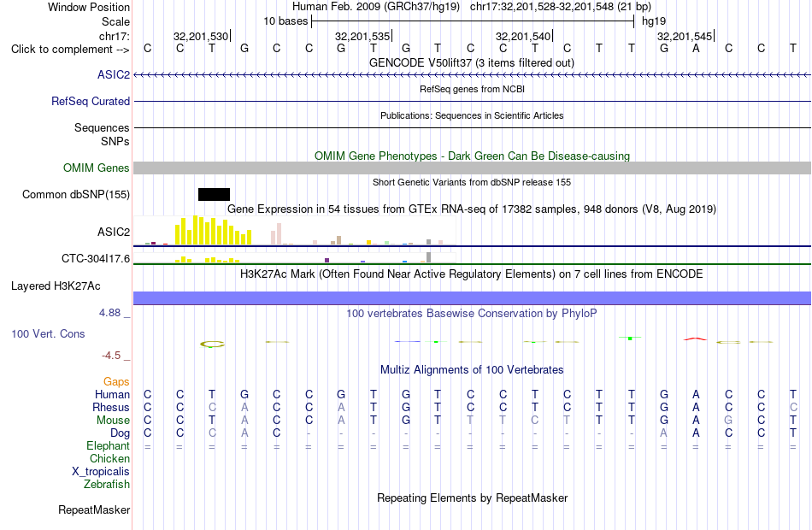Select the X_tropicalis species row label
812x530 pixels.
click(101, 472)
